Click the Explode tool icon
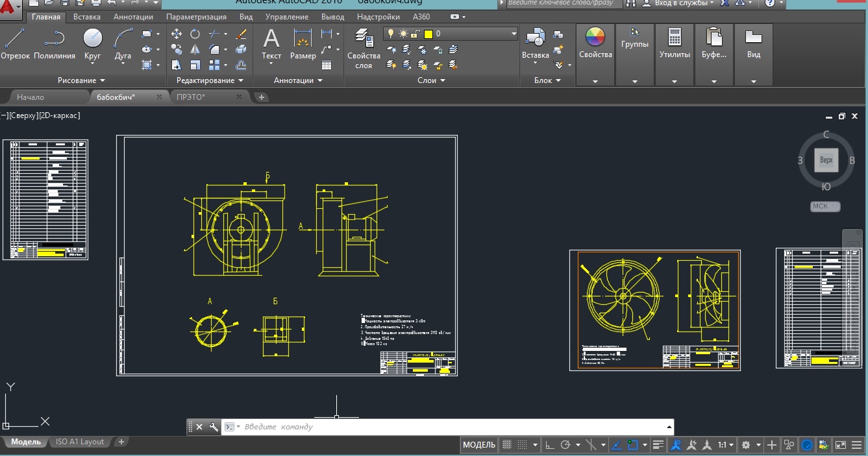Viewport: 868px width, 456px height. 241,49
